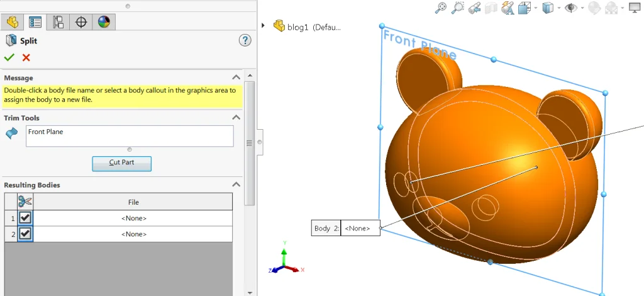Click the Section View icon
Viewport: 644px width, 296px height.
[491, 8]
